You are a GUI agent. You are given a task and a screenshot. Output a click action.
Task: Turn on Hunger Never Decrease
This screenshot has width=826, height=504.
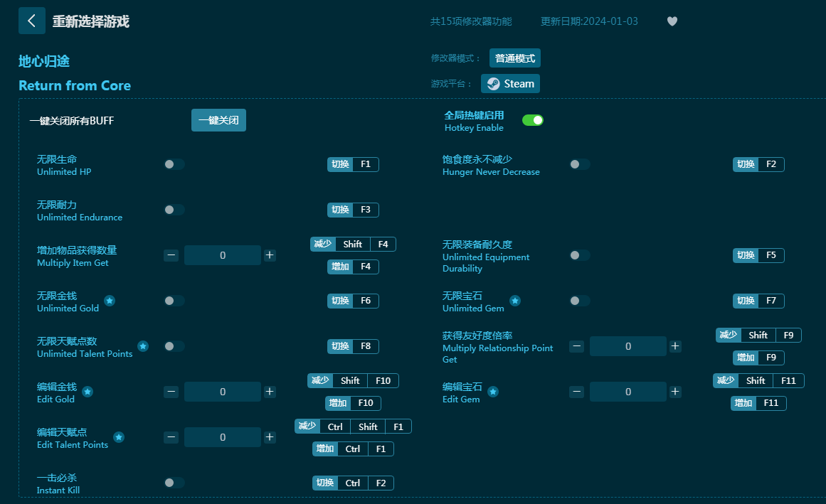coord(579,164)
